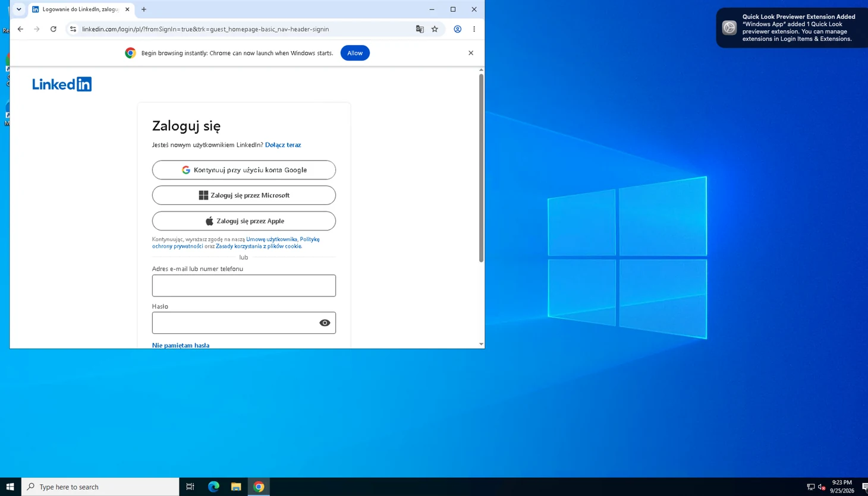Sign in via Apple button
The height and width of the screenshot is (496, 868).
[x=244, y=221]
